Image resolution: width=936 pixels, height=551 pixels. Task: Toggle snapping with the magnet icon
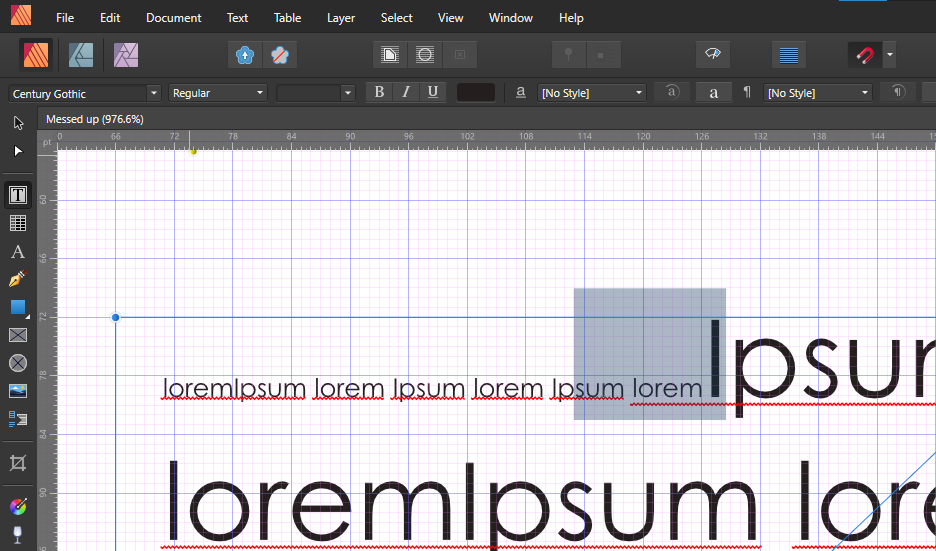tap(865, 55)
